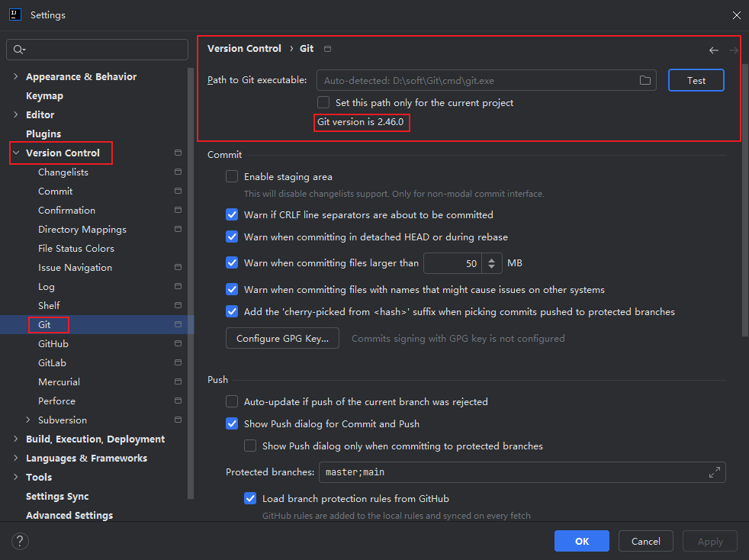Click the settings search input field
The height and width of the screenshot is (560, 749).
tap(98, 50)
